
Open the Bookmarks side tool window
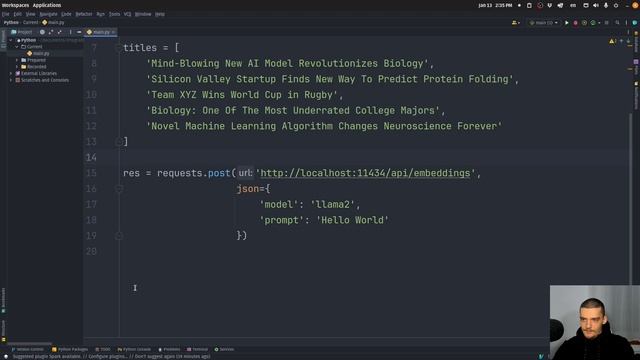[3, 300]
